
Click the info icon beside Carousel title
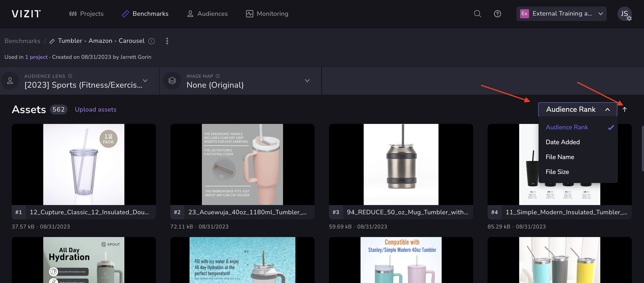151,41
